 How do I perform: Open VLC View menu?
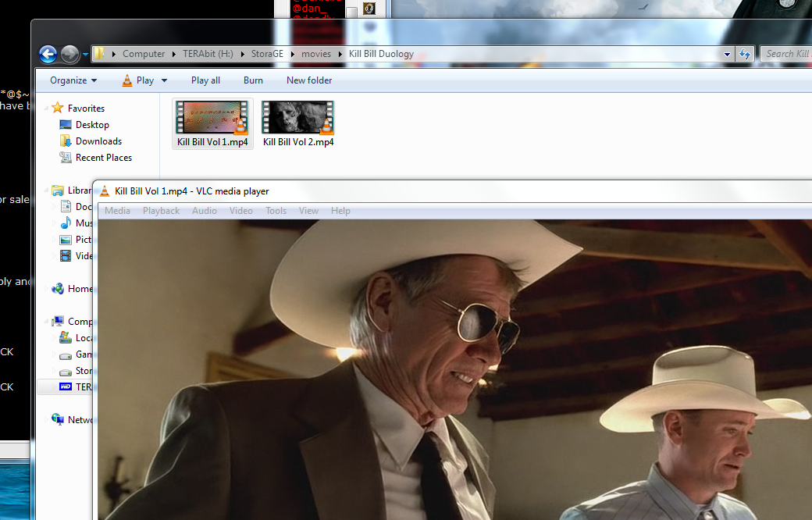click(x=308, y=211)
